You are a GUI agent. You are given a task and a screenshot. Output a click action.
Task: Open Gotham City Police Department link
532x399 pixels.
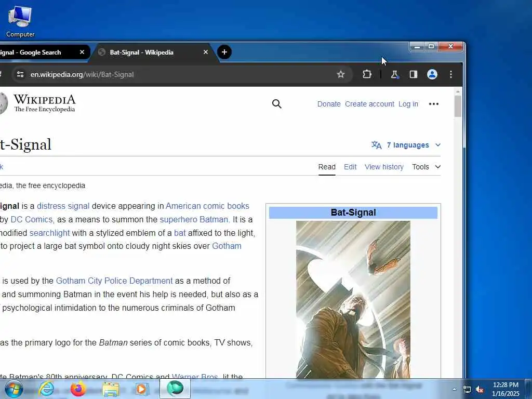tap(114, 281)
